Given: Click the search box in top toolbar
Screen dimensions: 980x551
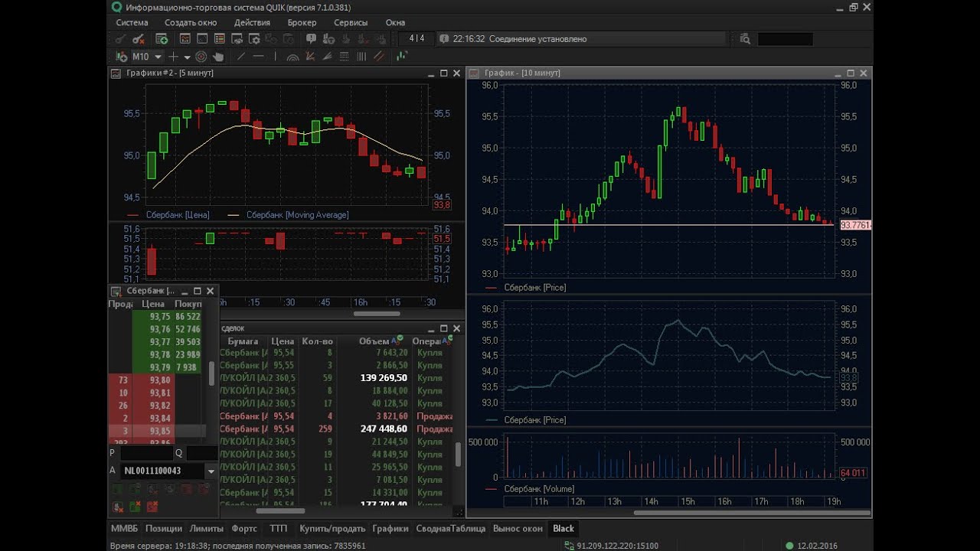Looking at the screenshot, I should 785,39.
